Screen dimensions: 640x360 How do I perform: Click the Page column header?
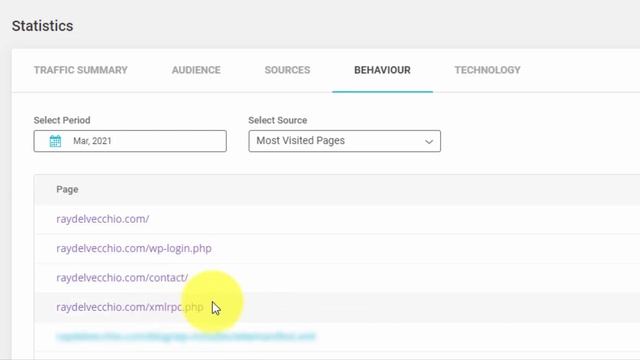pyautogui.click(x=67, y=189)
